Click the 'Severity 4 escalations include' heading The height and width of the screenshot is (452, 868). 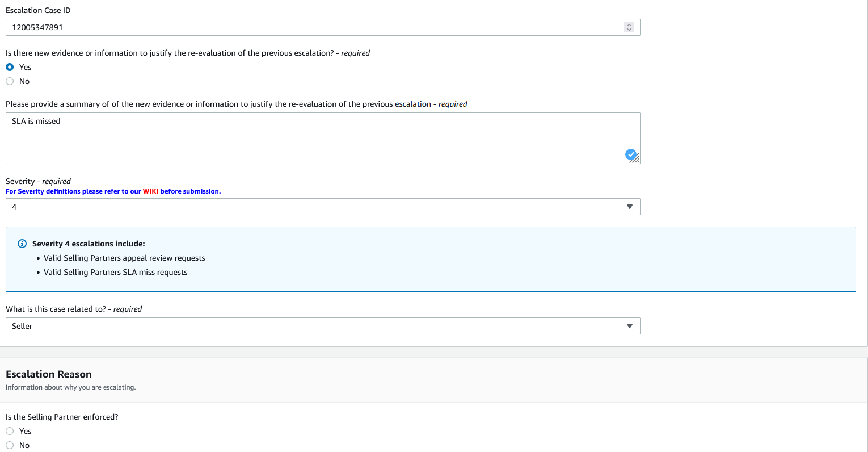tap(89, 244)
